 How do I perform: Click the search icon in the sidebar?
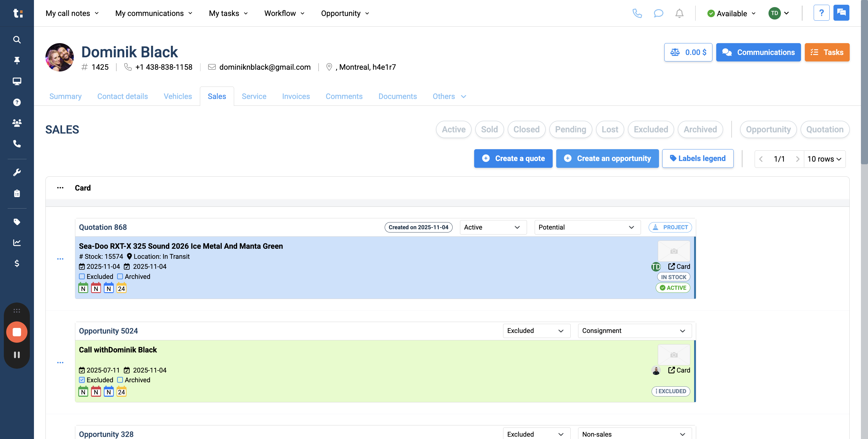(x=17, y=40)
